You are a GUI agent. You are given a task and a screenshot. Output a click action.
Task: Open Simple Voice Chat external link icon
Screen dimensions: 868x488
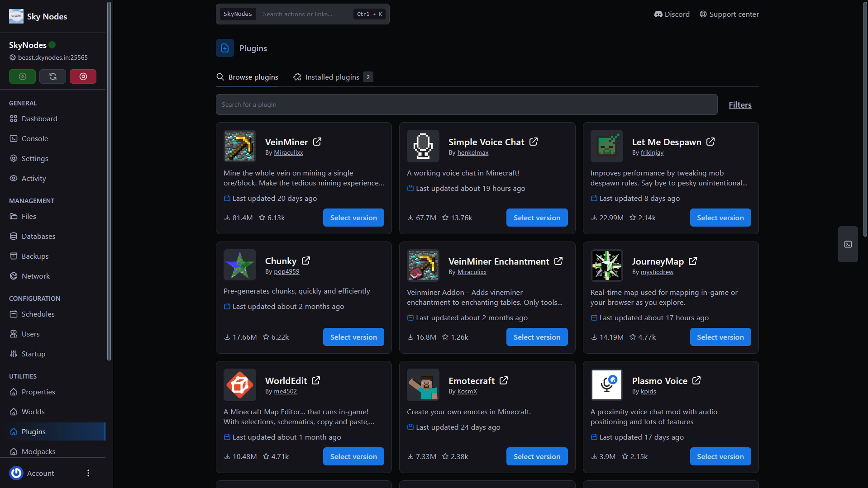click(x=534, y=142)
